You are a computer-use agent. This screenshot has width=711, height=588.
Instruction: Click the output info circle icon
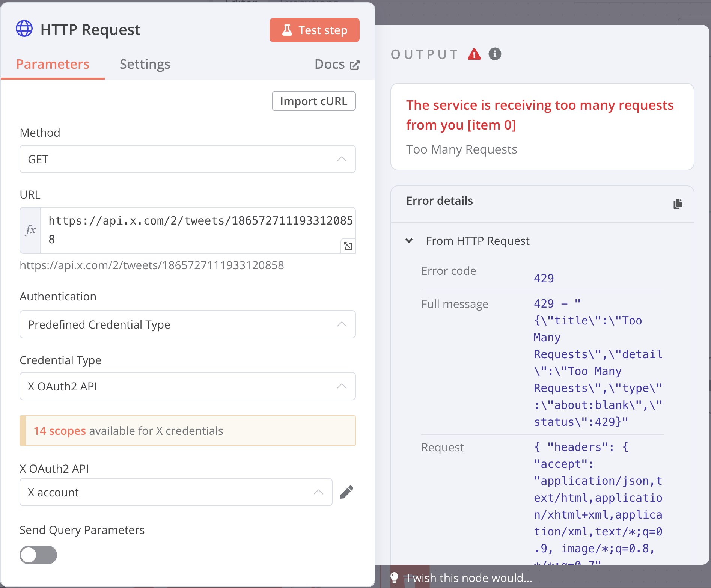pyautogui.click(x=495, y=54)
